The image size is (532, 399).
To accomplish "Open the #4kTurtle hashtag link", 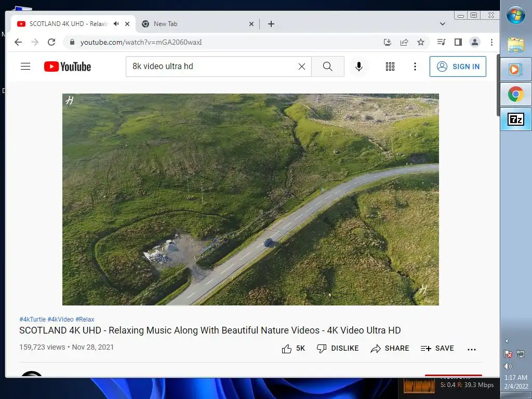I will (33, 320).
